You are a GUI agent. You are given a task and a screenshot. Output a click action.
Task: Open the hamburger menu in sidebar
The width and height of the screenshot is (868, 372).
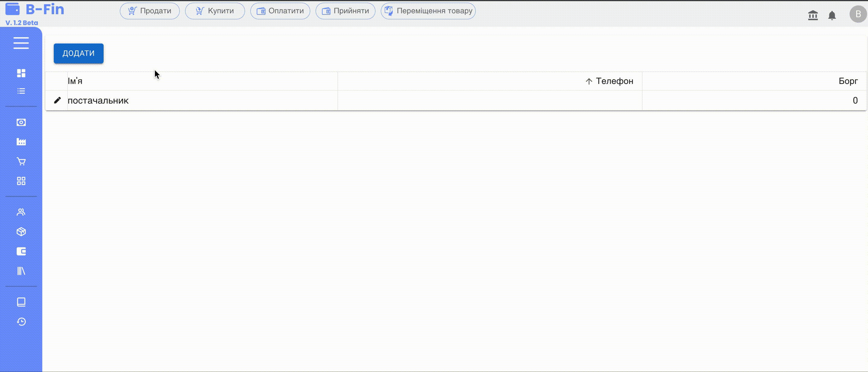[x=21, y=43]
